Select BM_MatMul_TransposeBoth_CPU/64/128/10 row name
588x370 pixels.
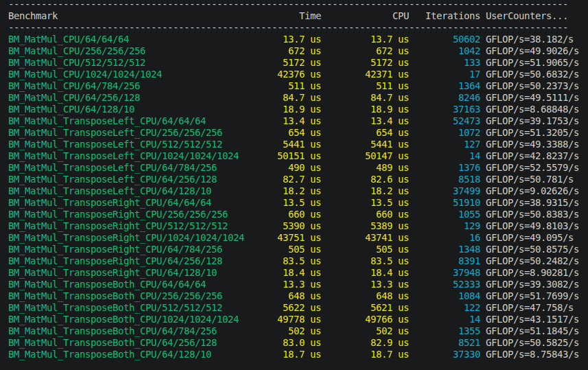point(110,354)
